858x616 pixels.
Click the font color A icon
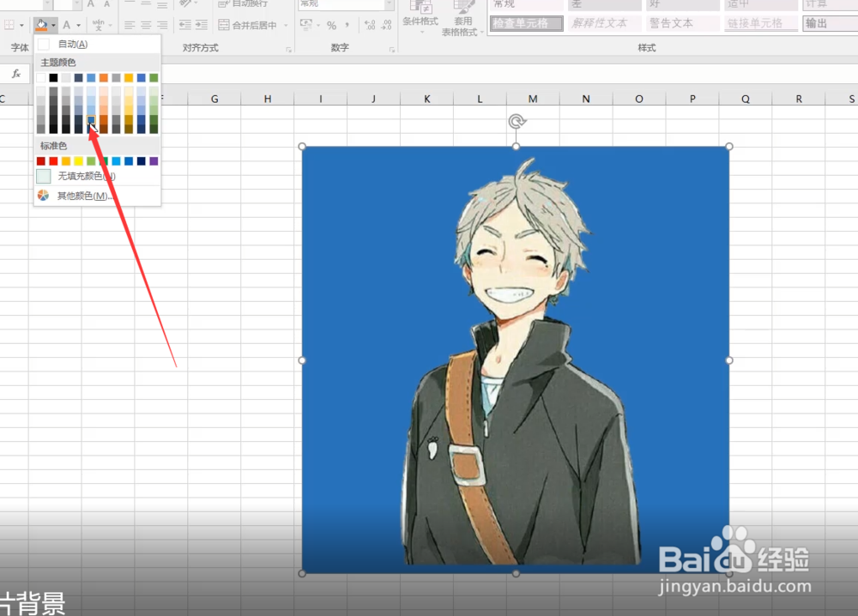click(66, 25)
